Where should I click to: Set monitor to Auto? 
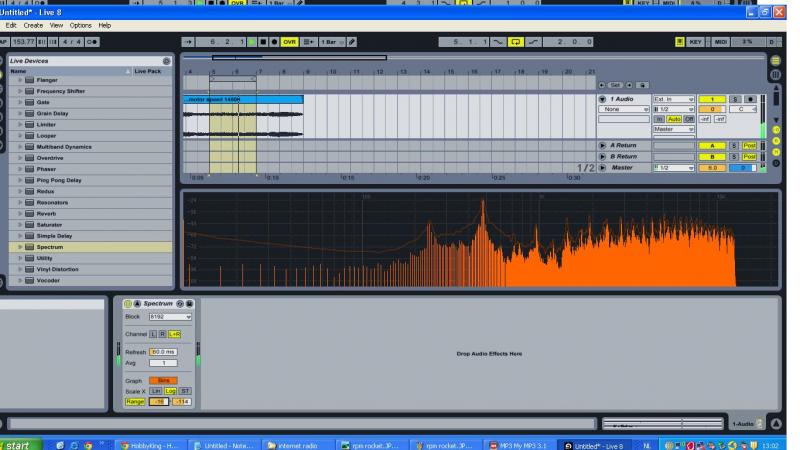674,119
